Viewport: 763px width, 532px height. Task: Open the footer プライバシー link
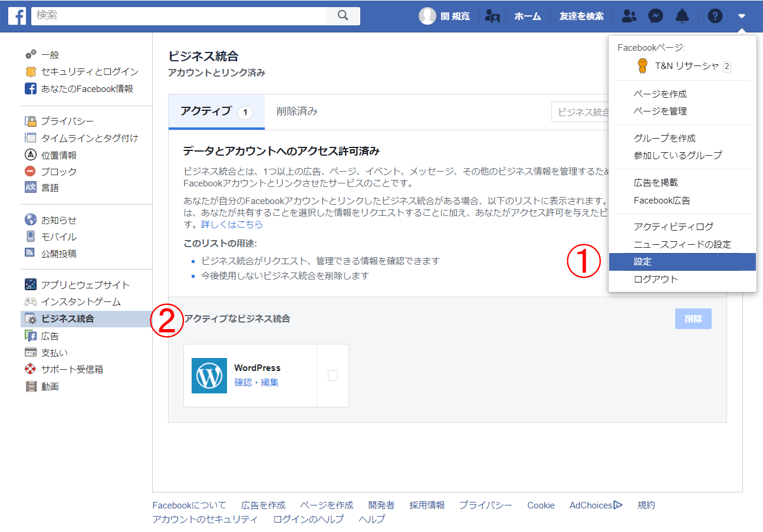pyautogui.click(x=486, y=505)
